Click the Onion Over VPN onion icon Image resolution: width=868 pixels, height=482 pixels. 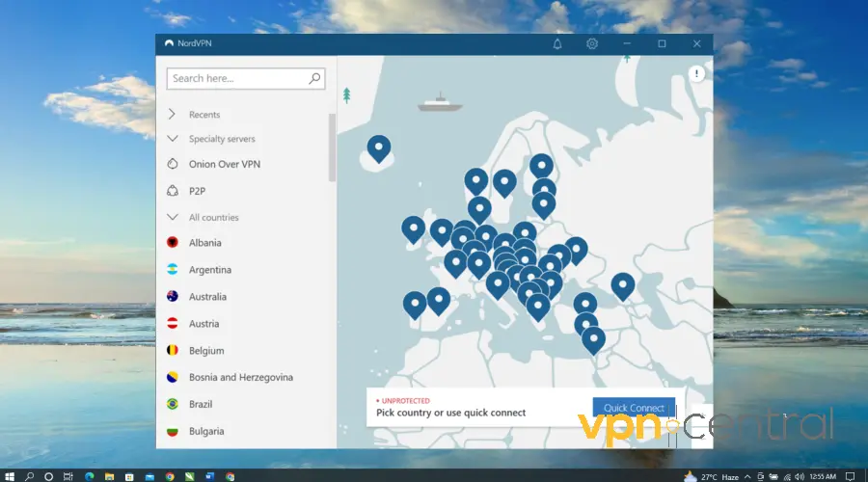(x=173, y=164)
